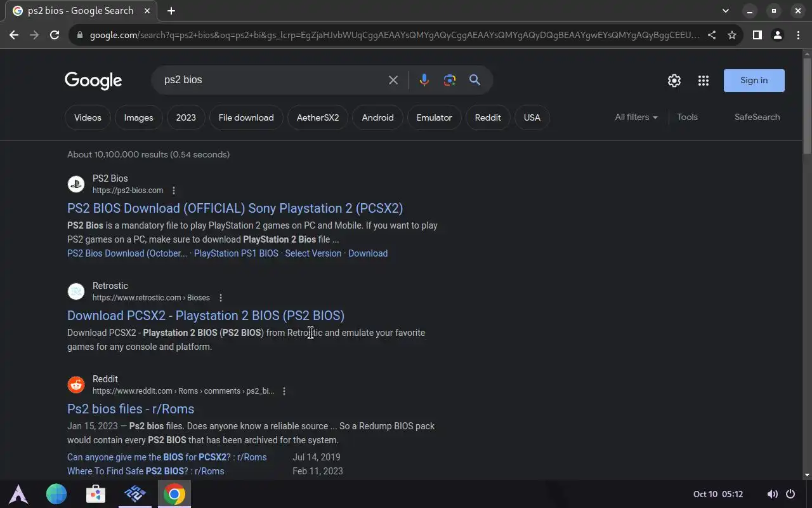Open more options for Reddit result
The height and width of the screenshot is (508, 812).
point(284,391)
